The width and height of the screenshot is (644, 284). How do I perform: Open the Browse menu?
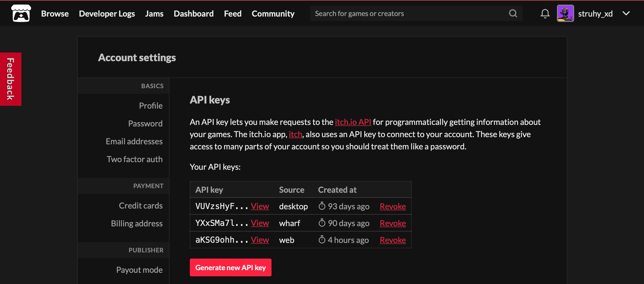click(55, 14)
